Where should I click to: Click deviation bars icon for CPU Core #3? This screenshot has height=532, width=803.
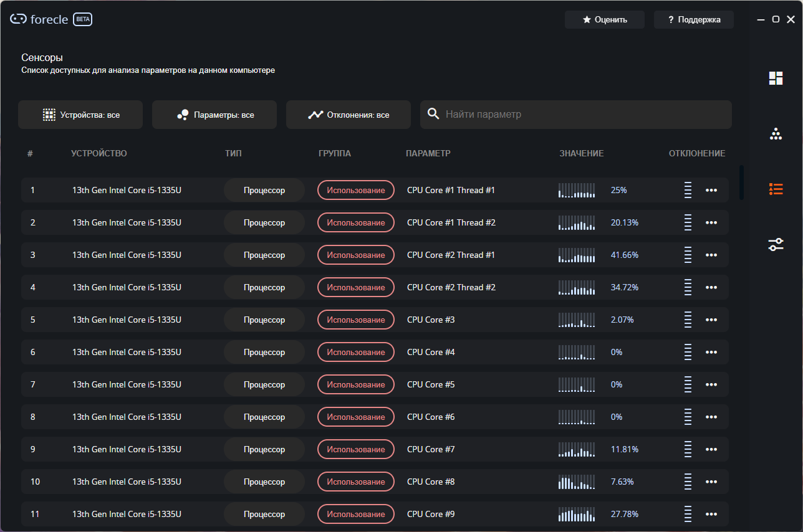pyautogui.click(x=688, y=320)
